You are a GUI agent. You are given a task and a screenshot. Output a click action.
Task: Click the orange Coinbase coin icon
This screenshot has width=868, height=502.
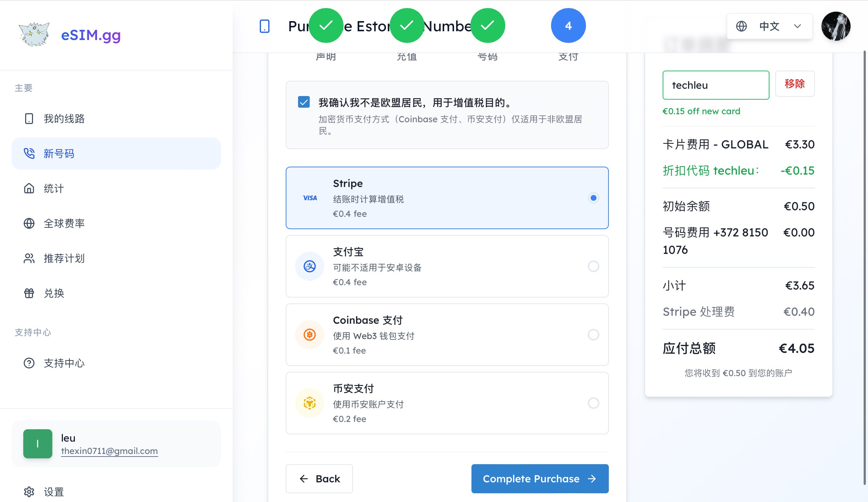(310, 335)
